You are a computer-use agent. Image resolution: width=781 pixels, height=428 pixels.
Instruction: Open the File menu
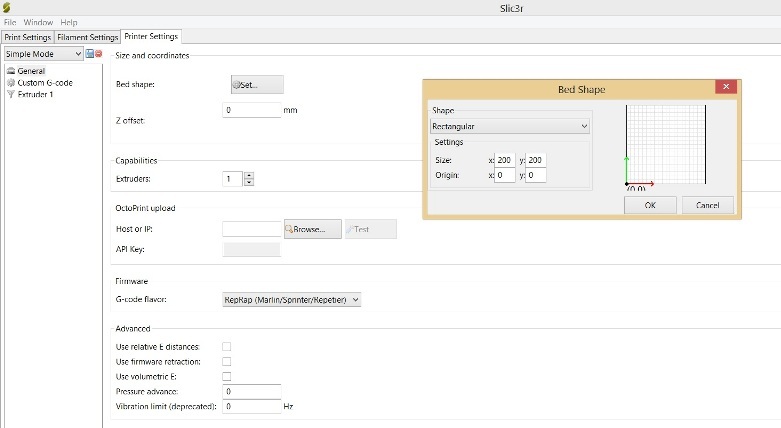pyautogui.click(x=10, y=22)
